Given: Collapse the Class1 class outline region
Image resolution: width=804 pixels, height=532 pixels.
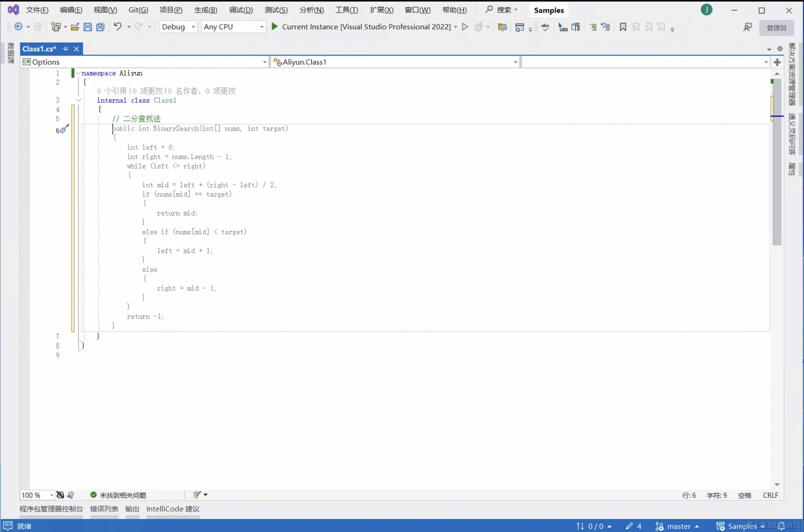Looking at the screenshot, I should [x=78, y=100].
